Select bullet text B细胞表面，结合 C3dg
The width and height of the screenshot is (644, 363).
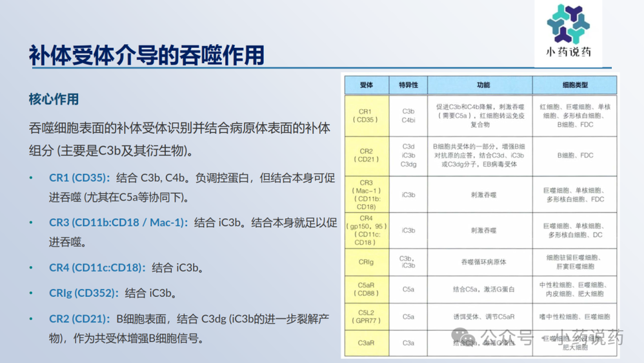point(172,318)
